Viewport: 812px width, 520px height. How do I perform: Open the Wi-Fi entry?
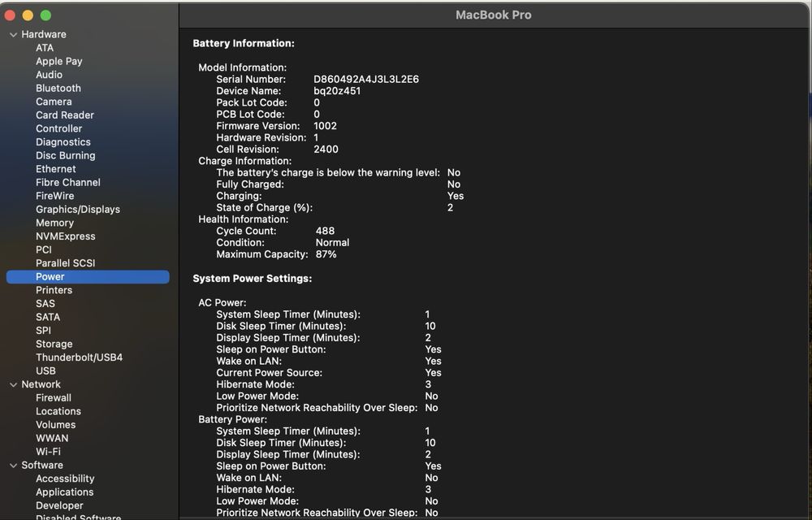coord(48,452)
